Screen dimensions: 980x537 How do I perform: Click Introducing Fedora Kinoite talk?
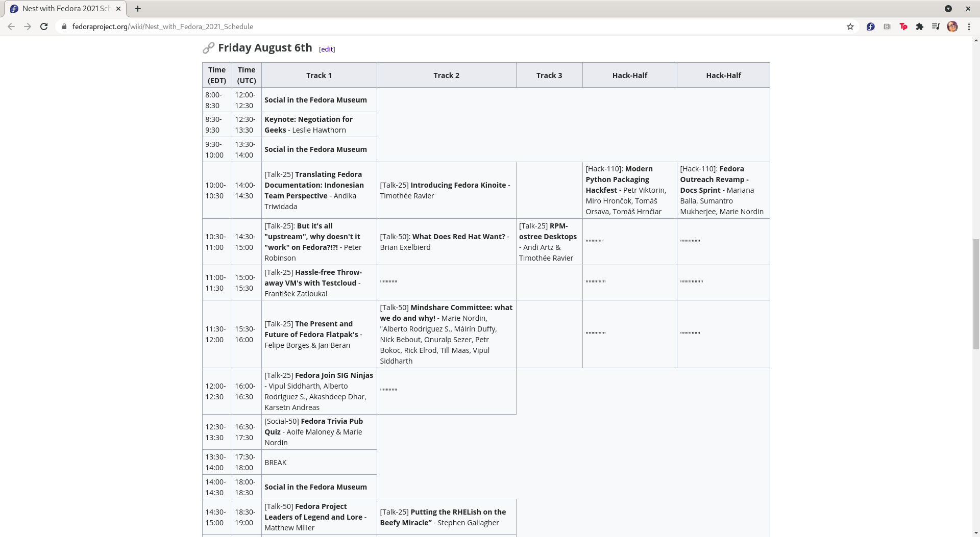446,190
